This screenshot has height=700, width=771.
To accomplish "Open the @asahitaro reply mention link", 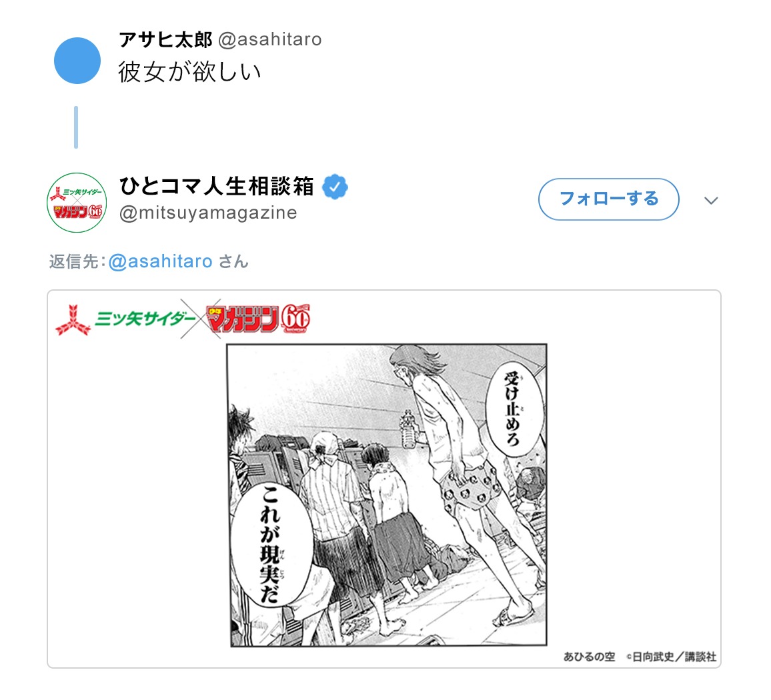I will pyautogui.click(x=160, y=261).
